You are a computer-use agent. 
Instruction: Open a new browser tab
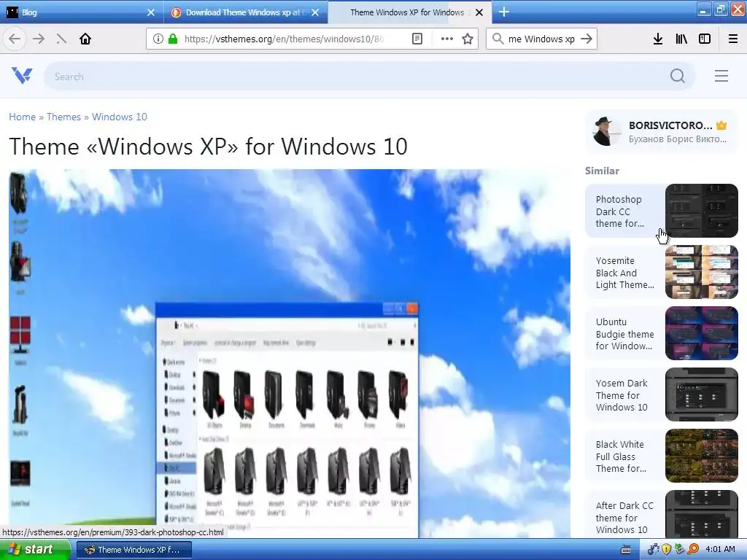504,12
